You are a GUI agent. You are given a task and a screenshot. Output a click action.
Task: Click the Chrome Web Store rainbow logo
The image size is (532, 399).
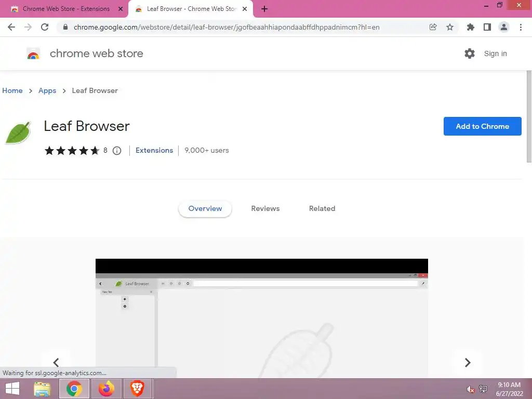[33, 54]
